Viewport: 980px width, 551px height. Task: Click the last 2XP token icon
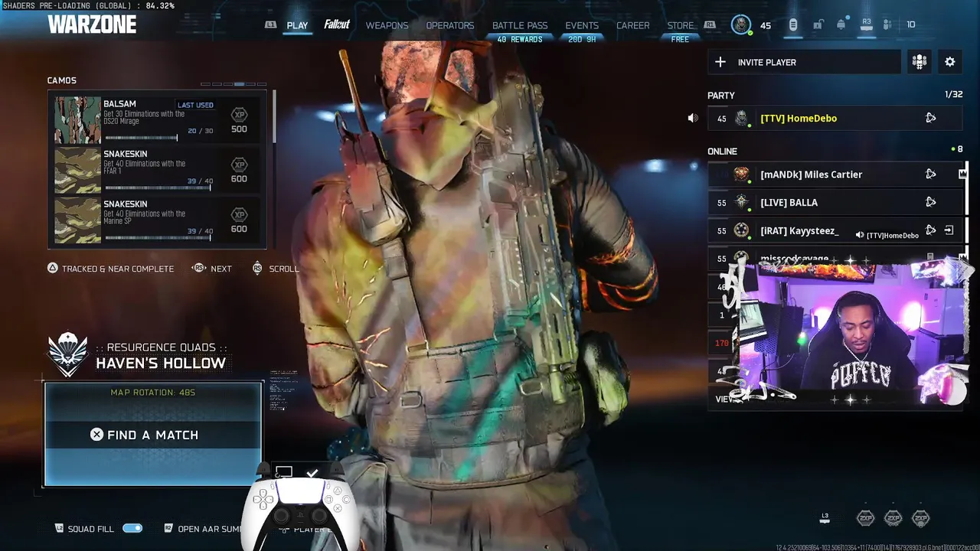pos(920,518)
